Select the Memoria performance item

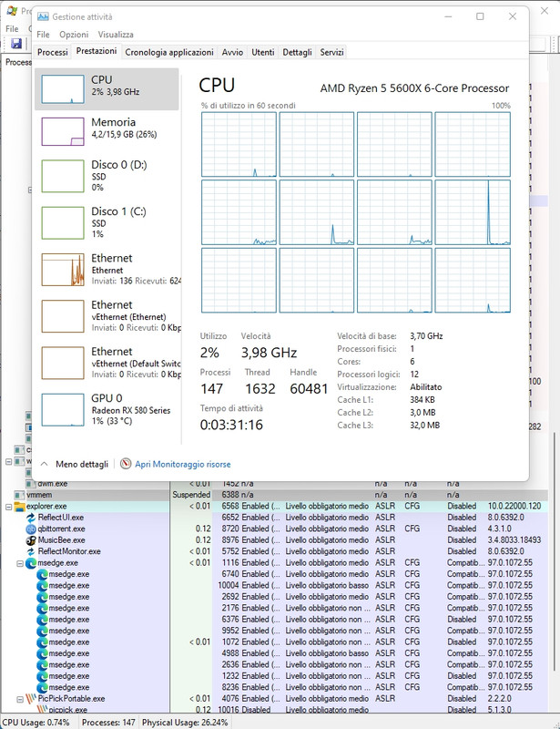(x=107, y=131)
